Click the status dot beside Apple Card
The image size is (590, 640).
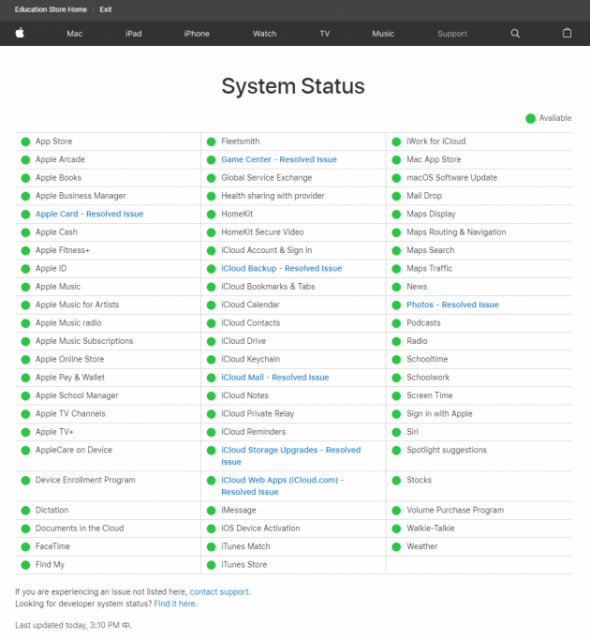click(26, 214)
